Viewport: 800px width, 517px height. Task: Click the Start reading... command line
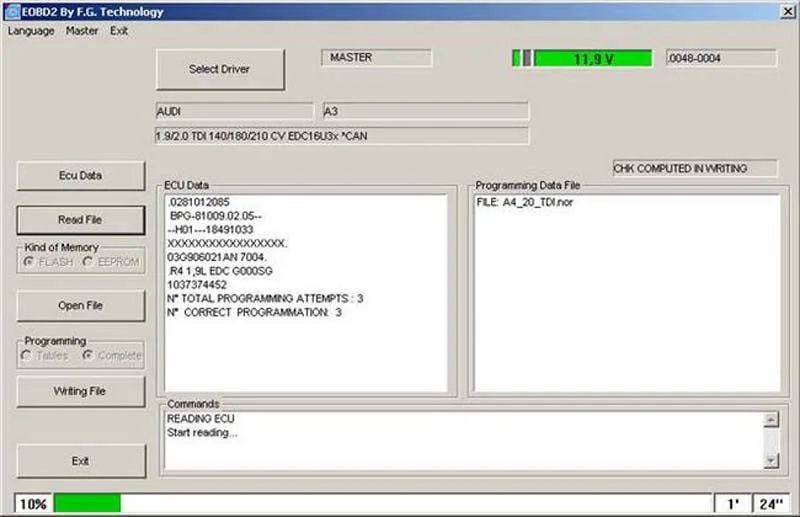[x=202, y=433]
